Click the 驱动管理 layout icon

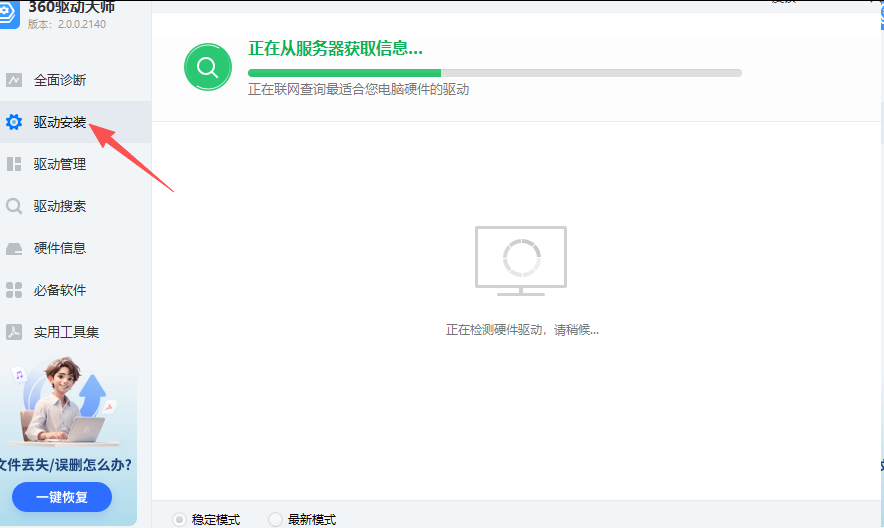click(14, 164)
